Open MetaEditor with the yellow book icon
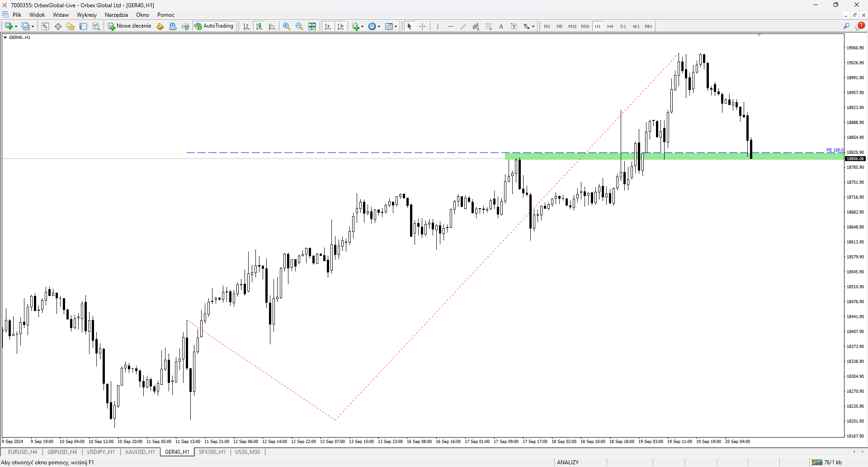Screen dimensions: 868x467 pos(160,26)
